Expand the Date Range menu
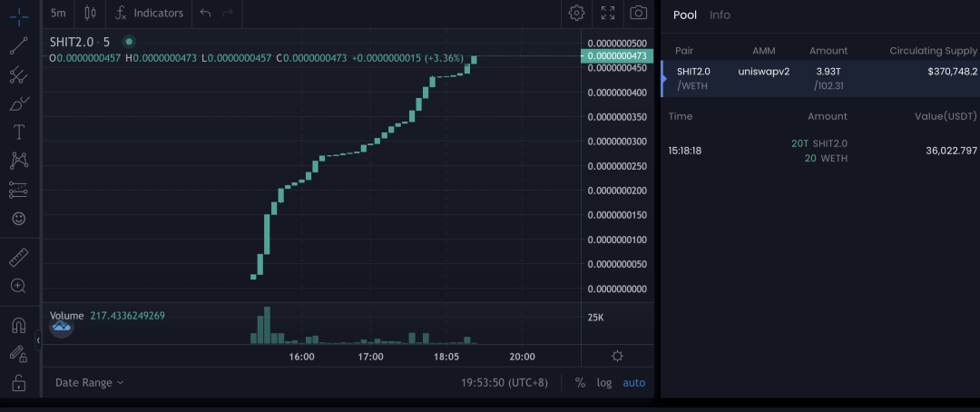 point(90,383)
